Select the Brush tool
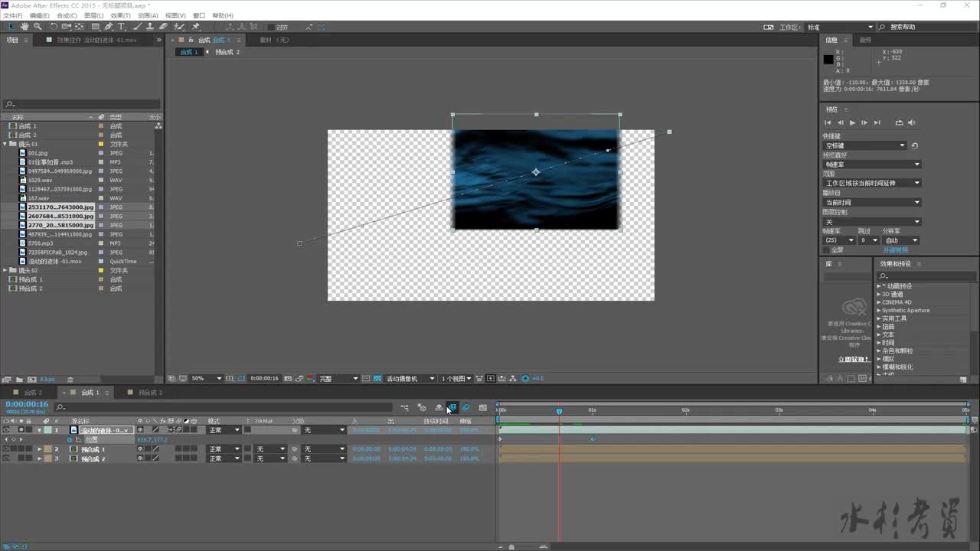Image resolution: width=980 pixels, height=551 pixels. (137, 27)
